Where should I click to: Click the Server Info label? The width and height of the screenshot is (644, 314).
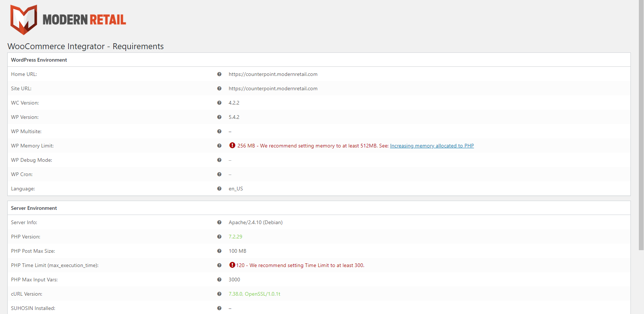click(x=24, y=222)
